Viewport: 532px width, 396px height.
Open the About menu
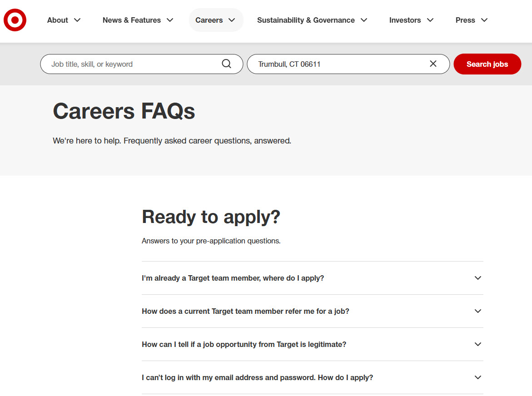57,20
